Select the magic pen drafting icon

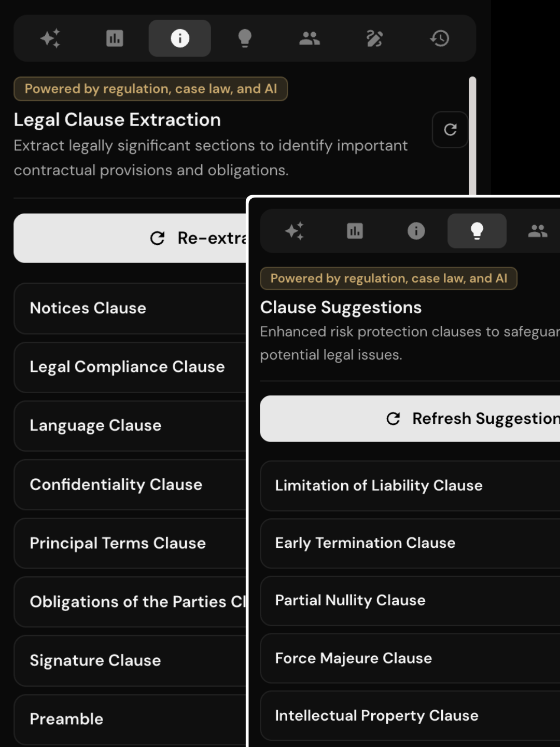pyautogui.click(x=375, y=38)
